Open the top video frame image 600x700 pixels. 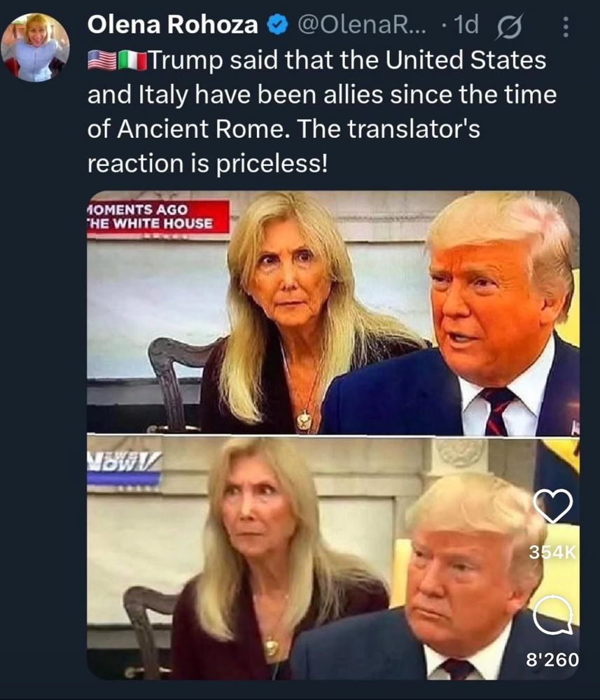(333, 312)
